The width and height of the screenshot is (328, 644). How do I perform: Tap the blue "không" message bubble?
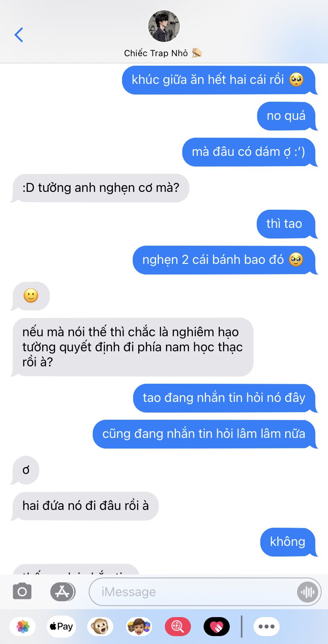289,542
